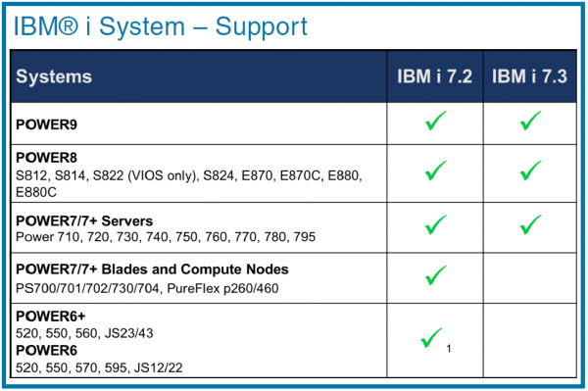Select the IBM i 7.2 column header
Image resolution: width=588 pixels, height=391 pixels.
[x=434, y=76]
